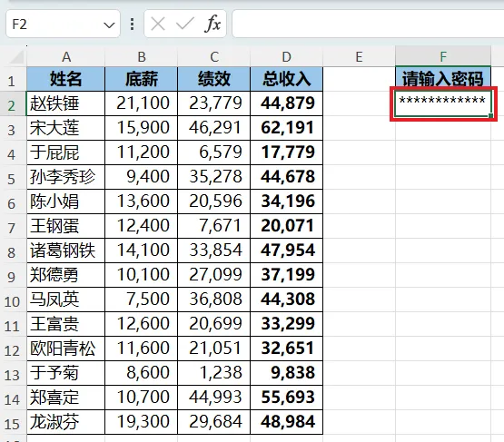This screenshot has width=504, height=442.
Task: Open the Name Box dropdown arrow
Action: click(x=109, y=25)
